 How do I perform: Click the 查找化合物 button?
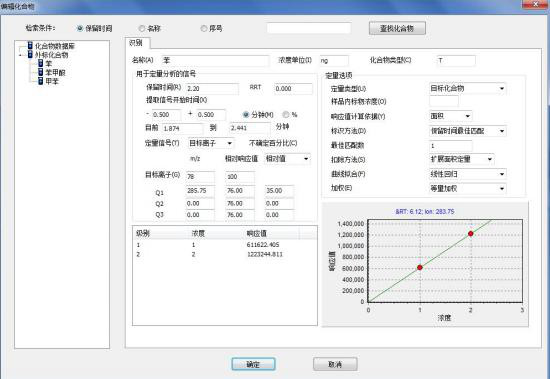click(397, 28)
